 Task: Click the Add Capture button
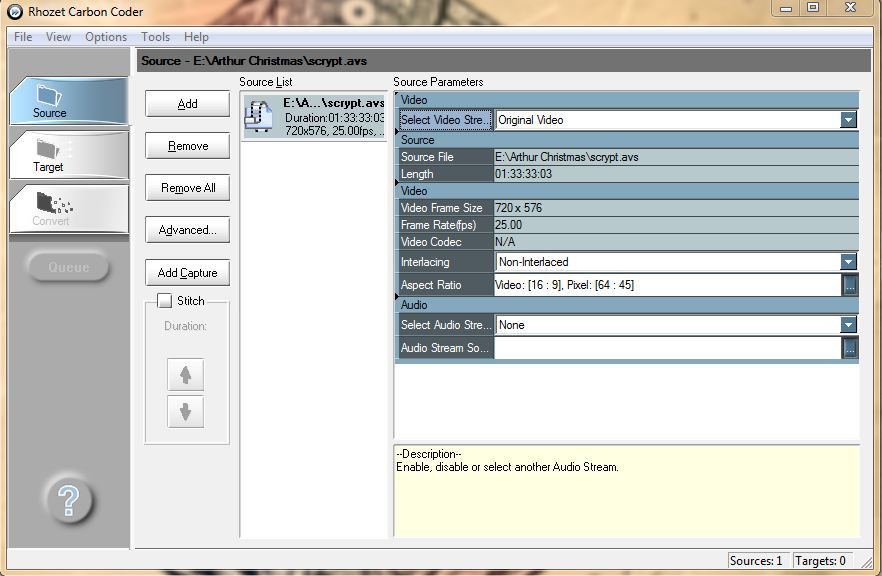pyautogui.click(x=187, y=273)
